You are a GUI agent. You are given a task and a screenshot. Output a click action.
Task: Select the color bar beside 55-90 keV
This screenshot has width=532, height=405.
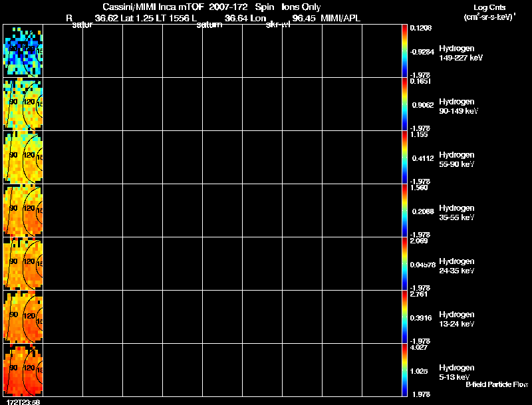click(x=404, y=158)
